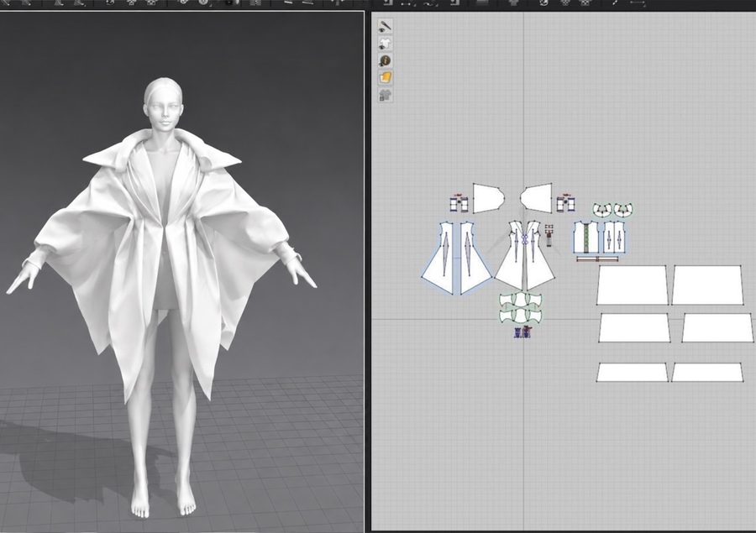Select the middle-left trapezoid pattern piece
Screen dimensions: 756x533
(x=634, y=327)
